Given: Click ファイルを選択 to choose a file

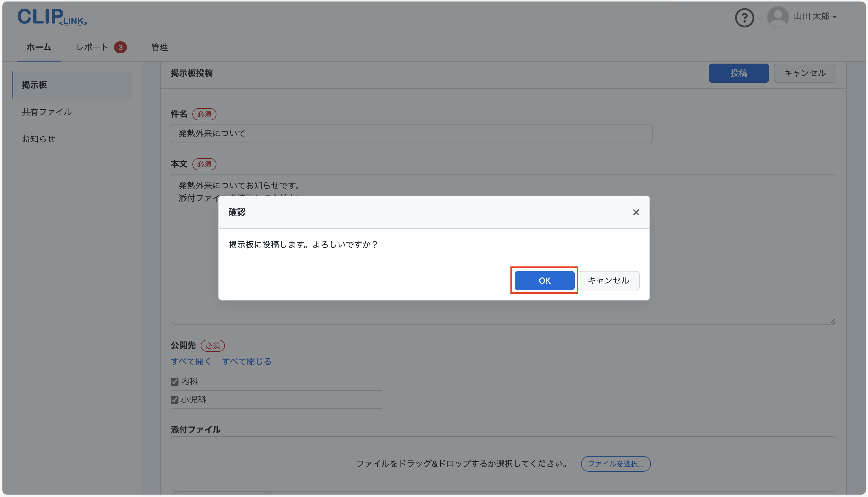Looking at the screenshot, I should pos(615,464).
